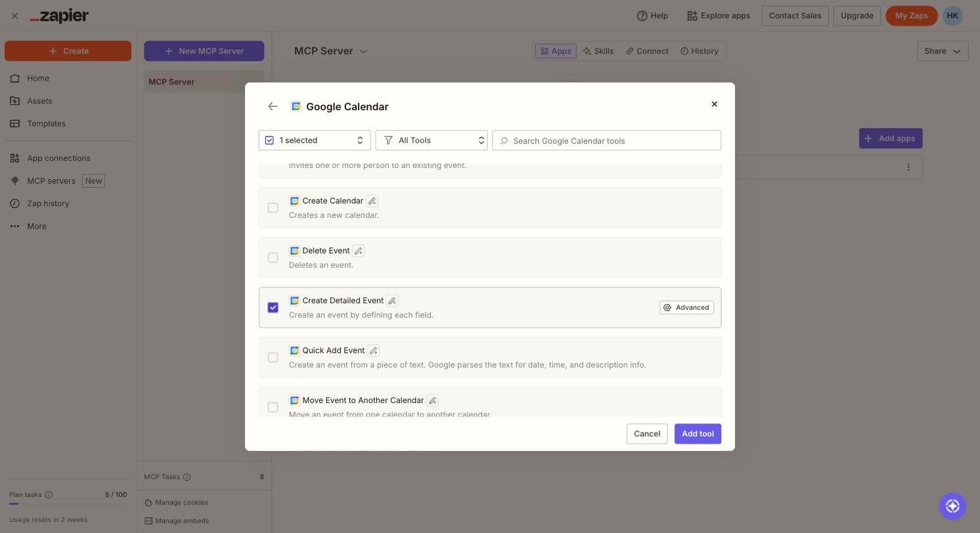
Task: Open Manage embeds link
Action: pyautogui.click(x=177, y=521)
